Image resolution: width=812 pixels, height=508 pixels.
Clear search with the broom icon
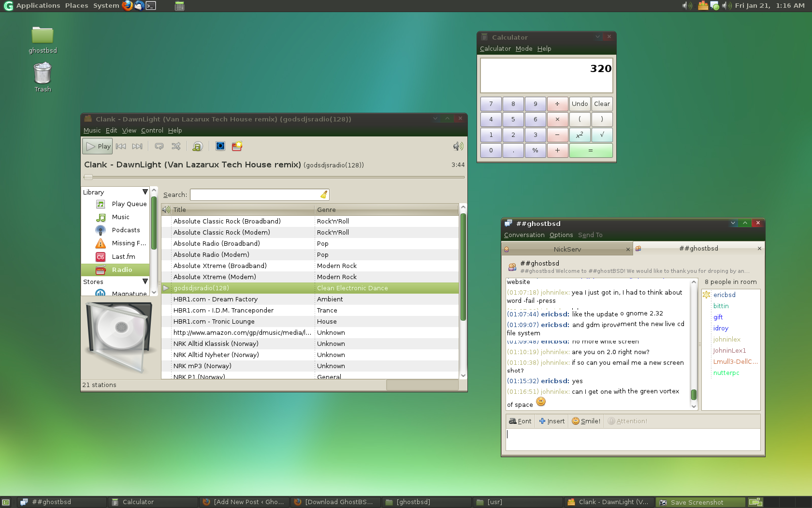click(324, 194)
